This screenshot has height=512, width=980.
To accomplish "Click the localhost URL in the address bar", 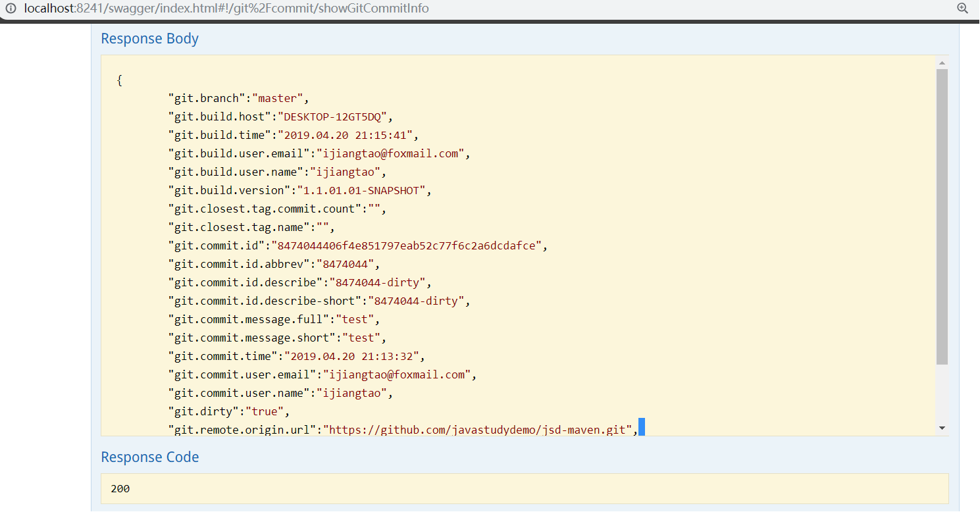I will pos(226,9).
